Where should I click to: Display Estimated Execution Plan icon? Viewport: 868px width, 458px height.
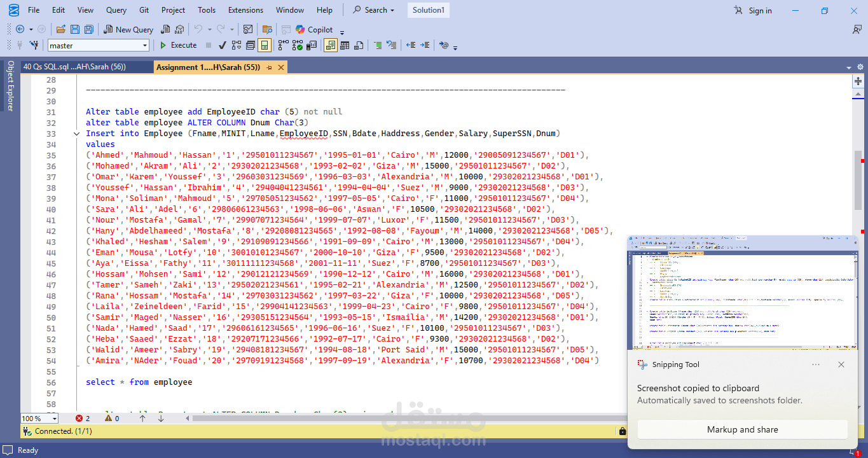(237, 45)
